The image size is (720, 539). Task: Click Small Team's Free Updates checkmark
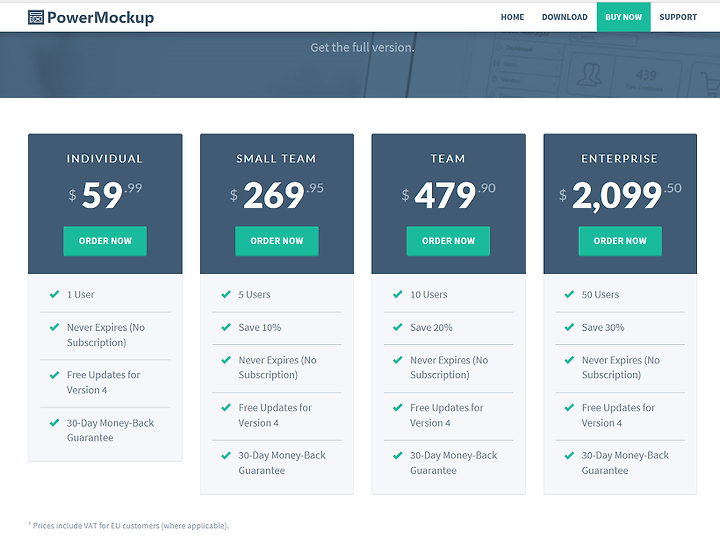coord(226,408)
